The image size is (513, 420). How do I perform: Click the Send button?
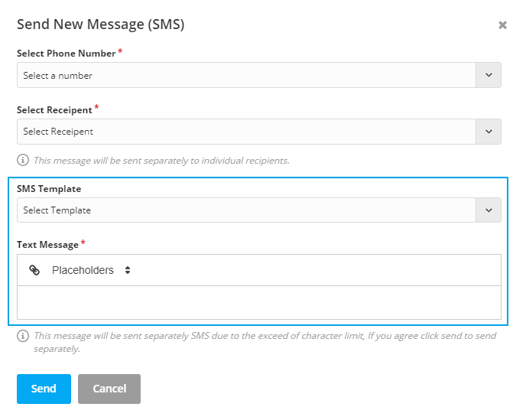tap(44, 389)
